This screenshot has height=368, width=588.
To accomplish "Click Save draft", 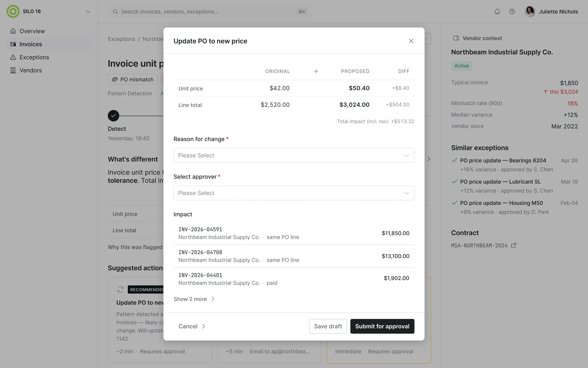I will (x=328, y=326).
